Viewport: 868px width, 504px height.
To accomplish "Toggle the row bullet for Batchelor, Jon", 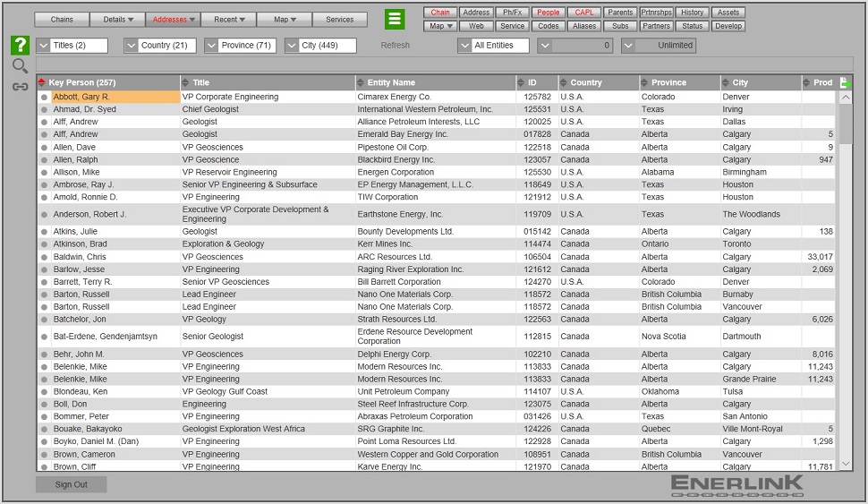I will [44, 320].
